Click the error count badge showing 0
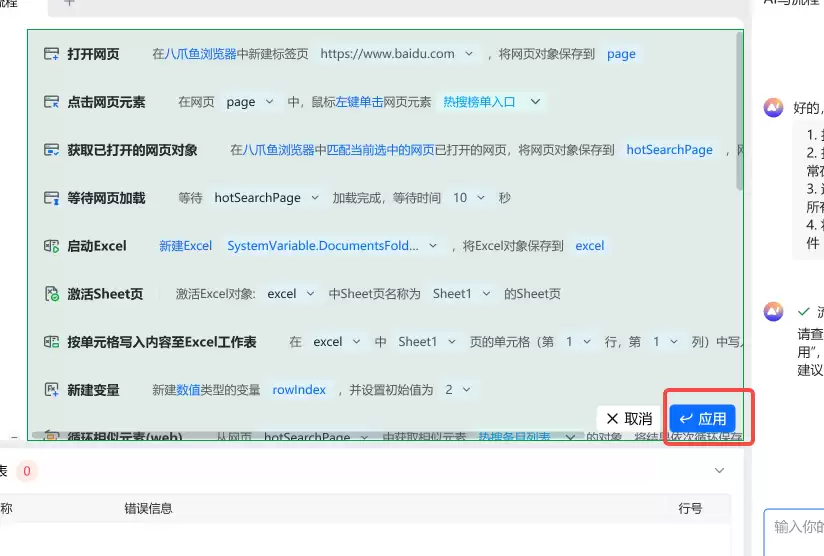Image resolution: width=824 pixels, height=556 pixels. [x=27, y=471]
